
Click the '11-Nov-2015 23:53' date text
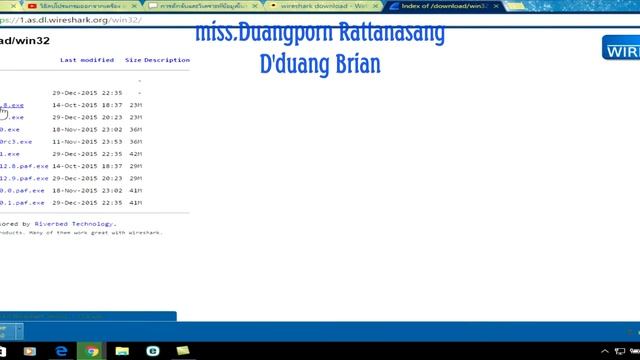click(x=87, y=142)
